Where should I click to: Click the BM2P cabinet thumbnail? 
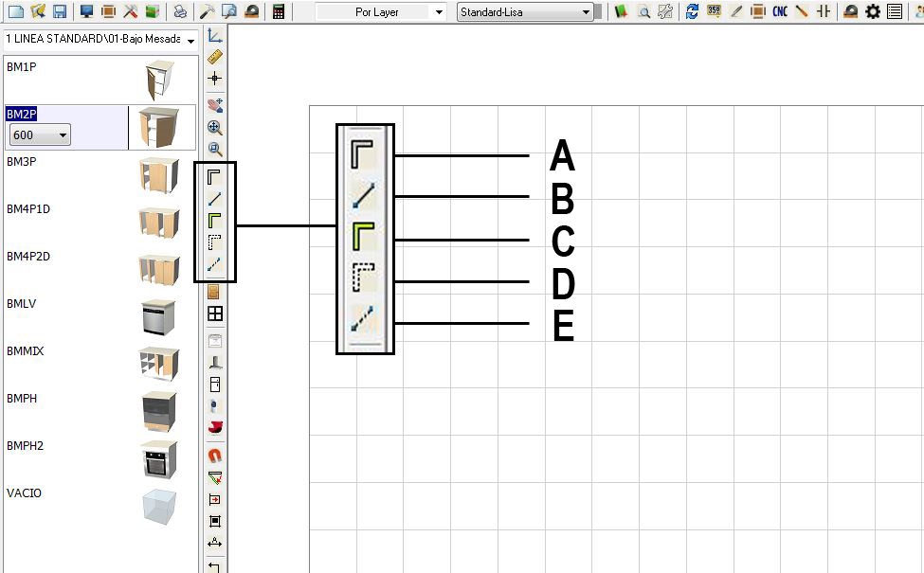coord(159,127)
